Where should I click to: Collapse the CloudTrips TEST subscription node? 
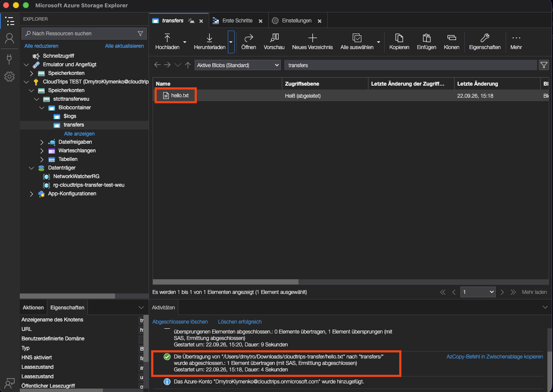pyautogui.click(x=25, y=82)
